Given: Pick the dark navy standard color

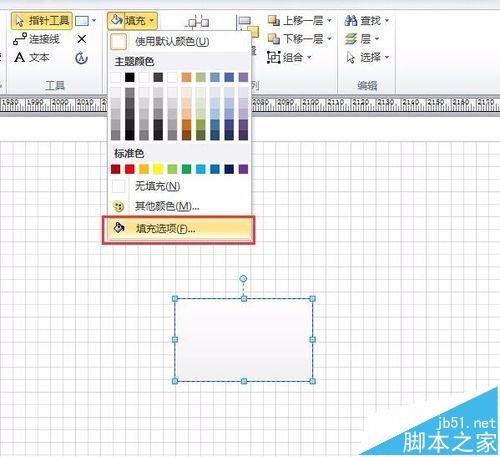Looking at the screenshot, I should [x=229, y=169].
